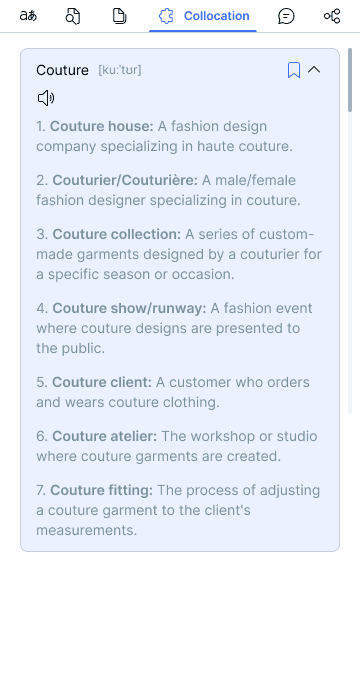
Task: Open the translation tab icon
Action: [x=29, y=16]
